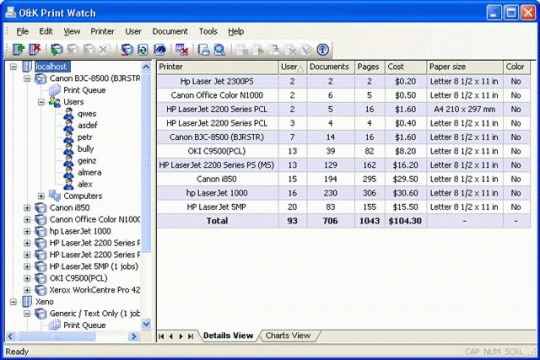
Task: Expand the Canon Office Color N1000 node
Action: tap(27, 219)
